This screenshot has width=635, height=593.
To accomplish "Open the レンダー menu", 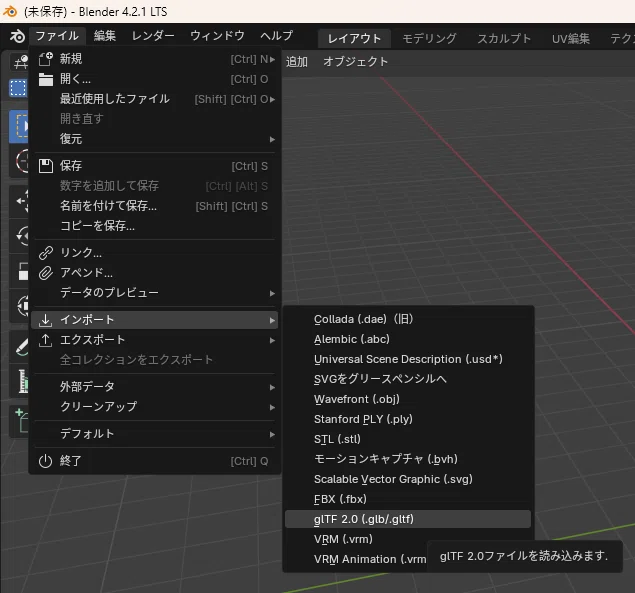I will [x=153, y=36].
